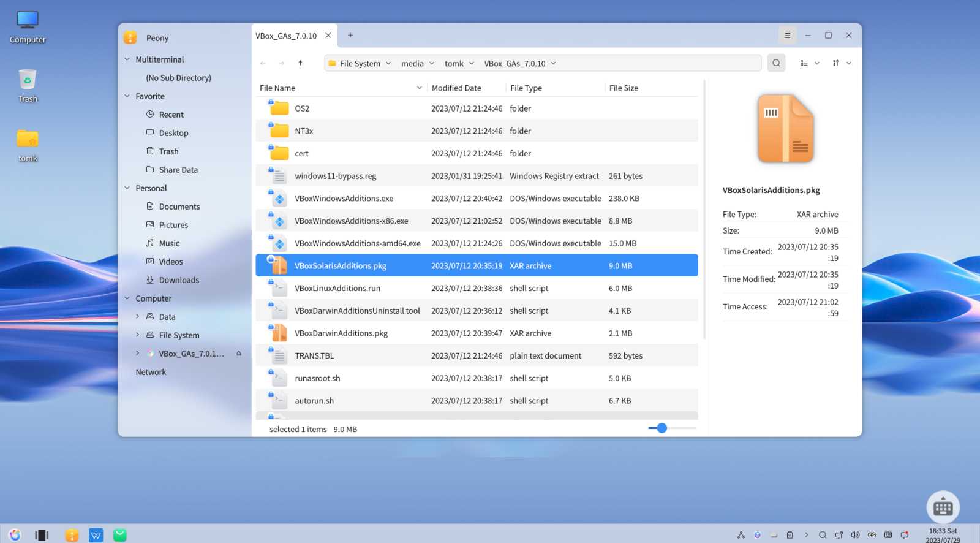
Task: Click the view mode list icon
Action: 804,63
